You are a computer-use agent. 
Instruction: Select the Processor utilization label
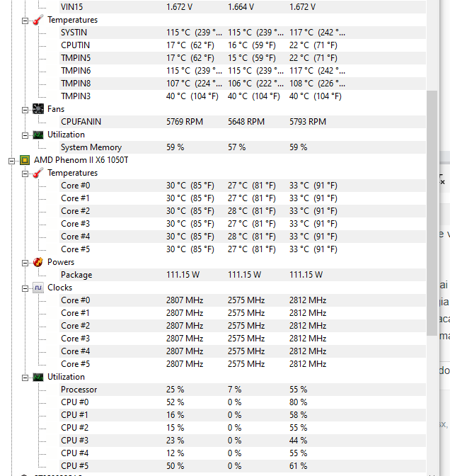79,390
